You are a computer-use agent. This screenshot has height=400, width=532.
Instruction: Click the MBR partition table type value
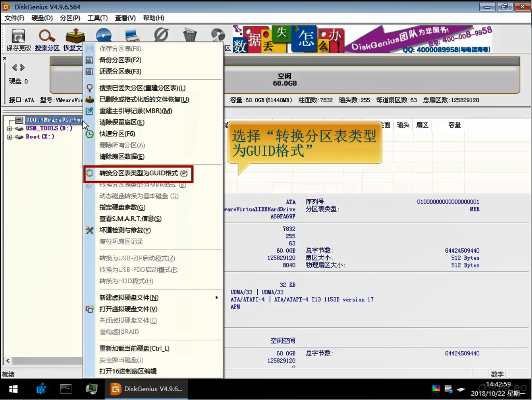[x=474, y=209]
